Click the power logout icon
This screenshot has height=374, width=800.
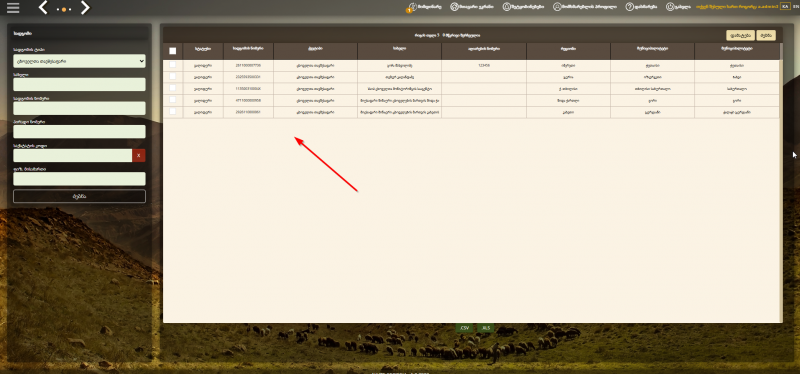point(670,7)
